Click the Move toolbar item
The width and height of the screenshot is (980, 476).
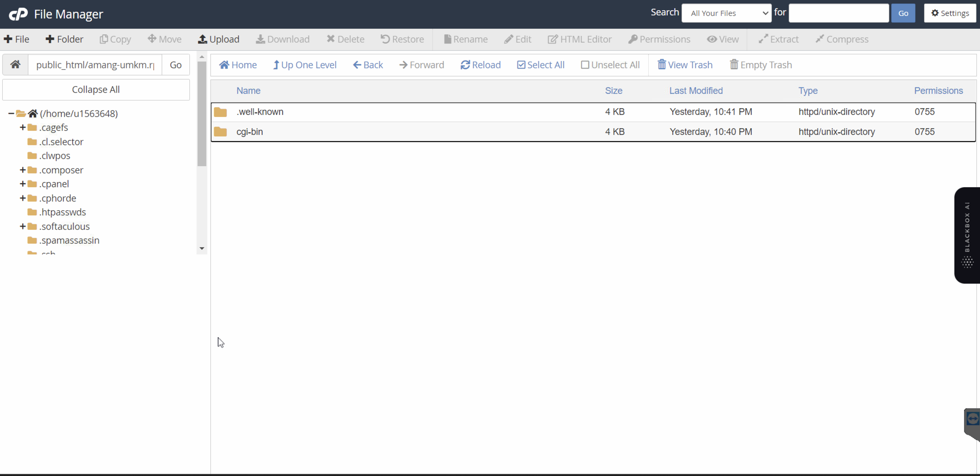click(164, 39)
